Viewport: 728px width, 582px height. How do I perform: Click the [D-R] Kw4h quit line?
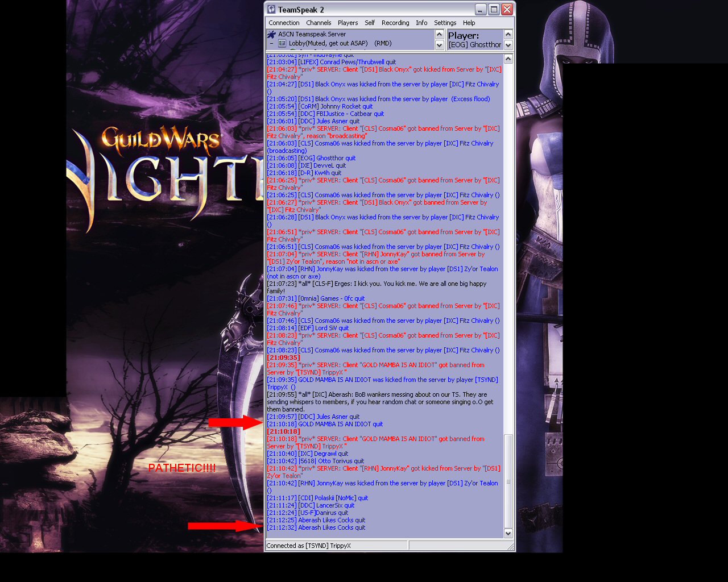(x=304, y=173)
